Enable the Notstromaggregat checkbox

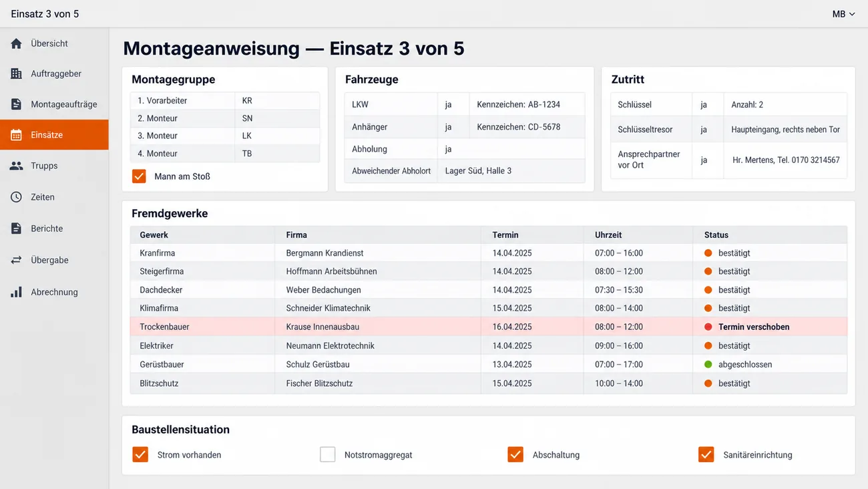[327, 454]
